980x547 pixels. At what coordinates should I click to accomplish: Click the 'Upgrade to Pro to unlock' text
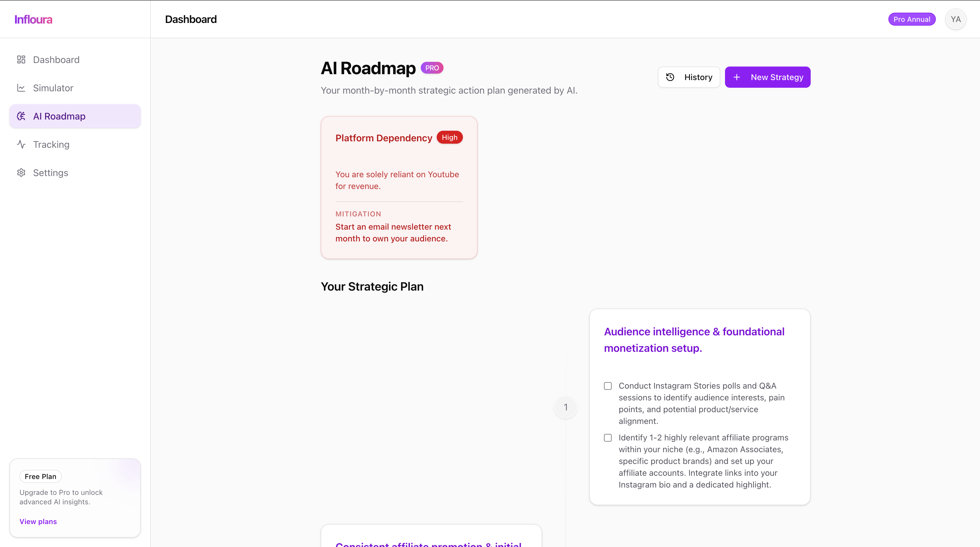(61, 497)
